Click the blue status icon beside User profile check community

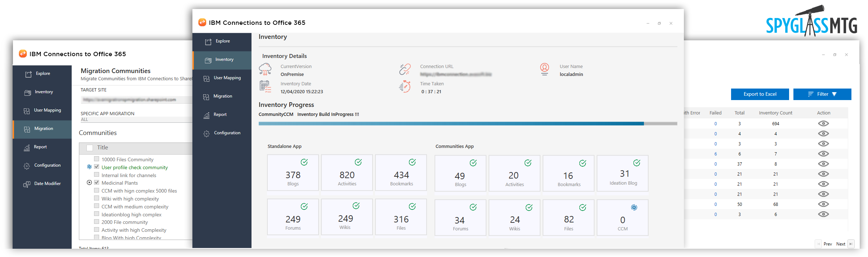89,167
